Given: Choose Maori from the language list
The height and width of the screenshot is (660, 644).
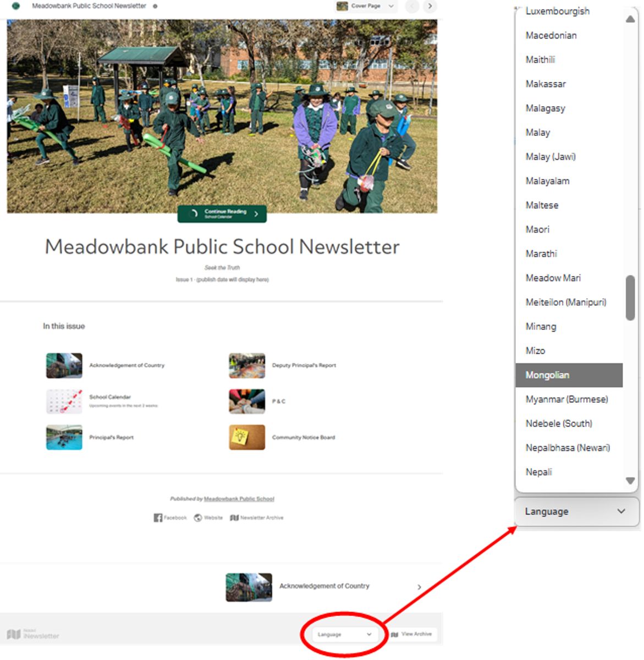Looking at the screenshot, I should pos(569,229).
